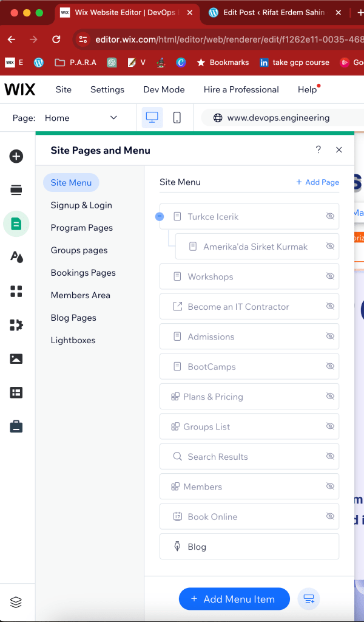Select Site Menu in panel sidebar
Viewport: 364px width, 622px height.
pos(71,183)
